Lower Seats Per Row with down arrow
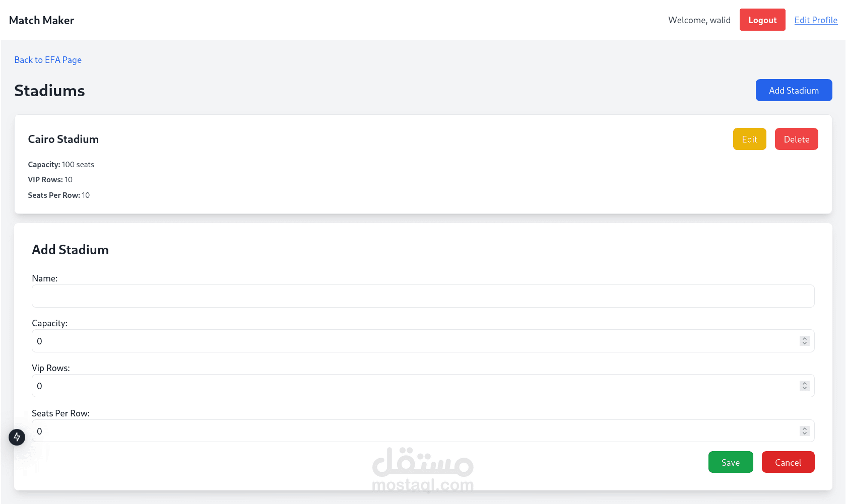Image resolution: width=846 pixels, height=504 pixels. [x=805, y=434]
